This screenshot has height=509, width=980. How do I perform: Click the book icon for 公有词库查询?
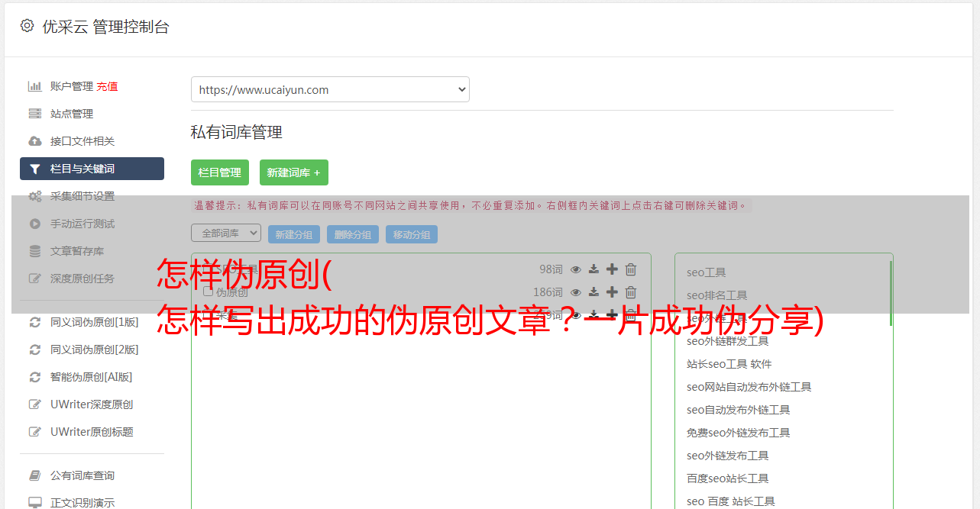[35, 475]
